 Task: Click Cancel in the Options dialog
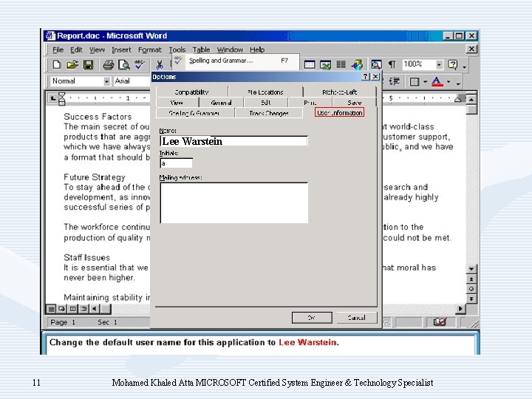pos(357,318)
